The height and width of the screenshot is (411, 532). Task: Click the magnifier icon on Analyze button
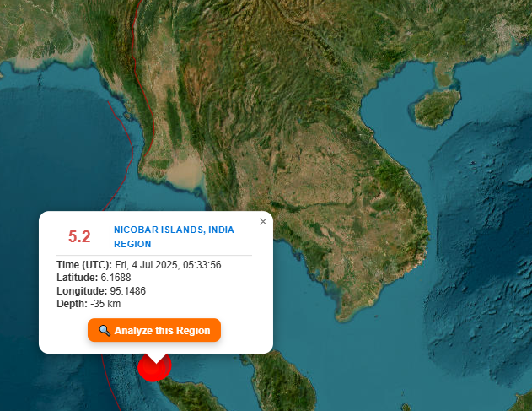pyautogui.click(x=105, y=331)
